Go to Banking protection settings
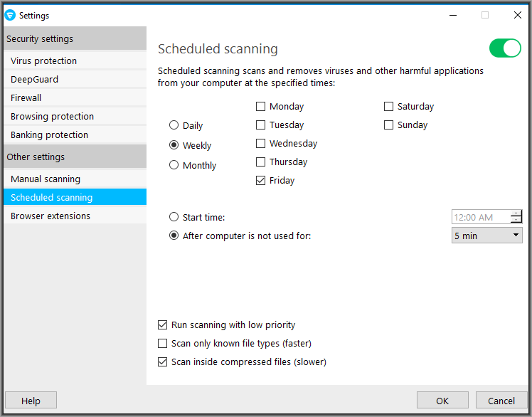This screenshot has width=532, height=417. click(75, 134)
